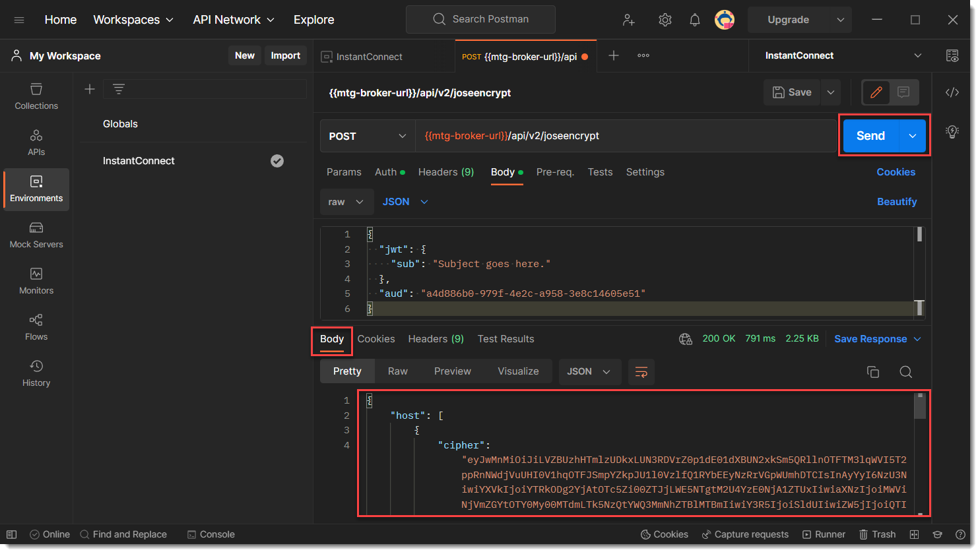Image resolution: width=980 pixels, height=554 pixels.
Task: Open the lightbulb info icon
Action: tap(952, 131)
